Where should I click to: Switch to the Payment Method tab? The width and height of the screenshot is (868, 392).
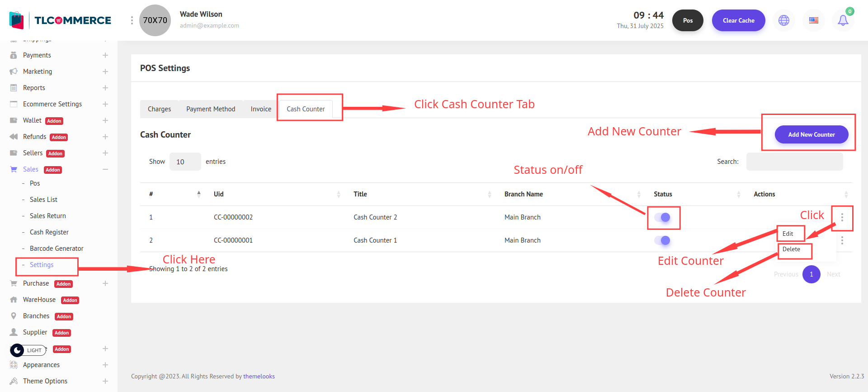pos(211,109)
